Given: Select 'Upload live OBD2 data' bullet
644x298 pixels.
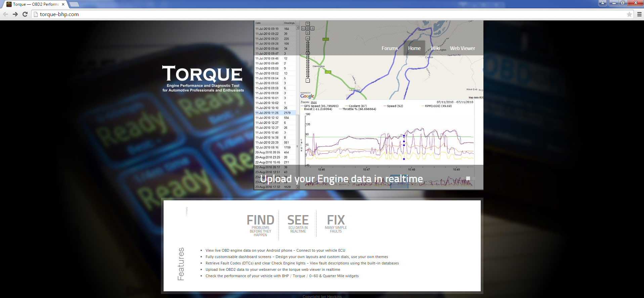Looking at the screenshot, I should pyautogui.click(x=273, y=269).
